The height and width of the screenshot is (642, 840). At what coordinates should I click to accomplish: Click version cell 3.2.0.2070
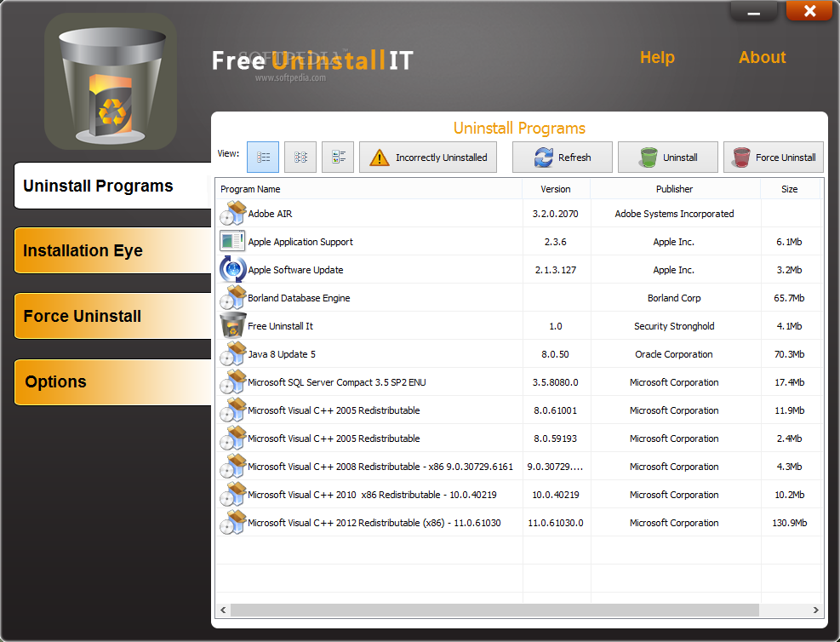coord(556,214)
